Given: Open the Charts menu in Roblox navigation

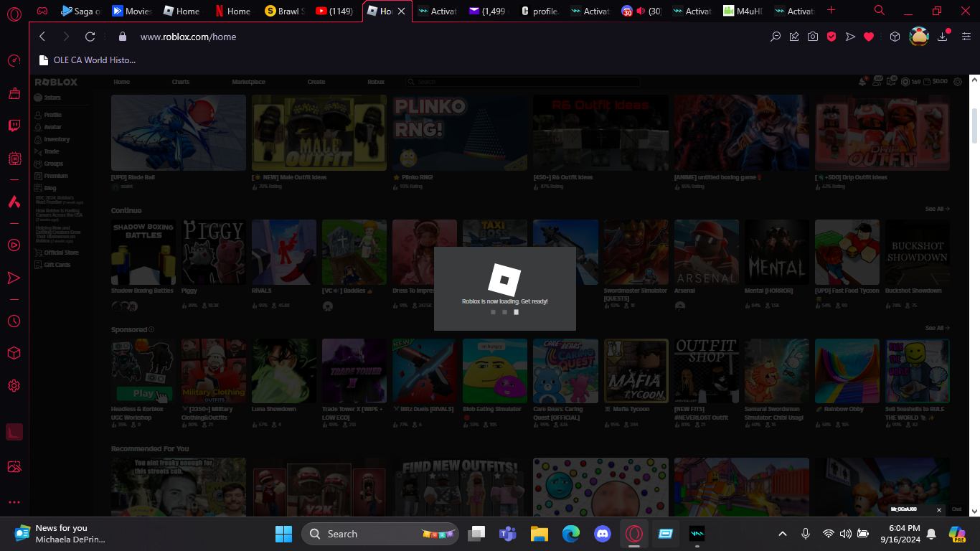Looking at the screenshot, I should click(x=181, y=82).
